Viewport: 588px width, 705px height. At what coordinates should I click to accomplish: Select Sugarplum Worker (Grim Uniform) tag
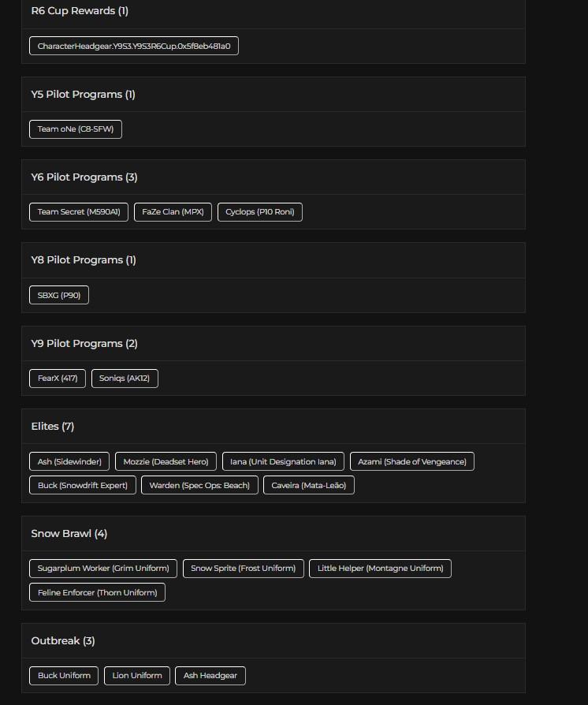pos(103,569)
